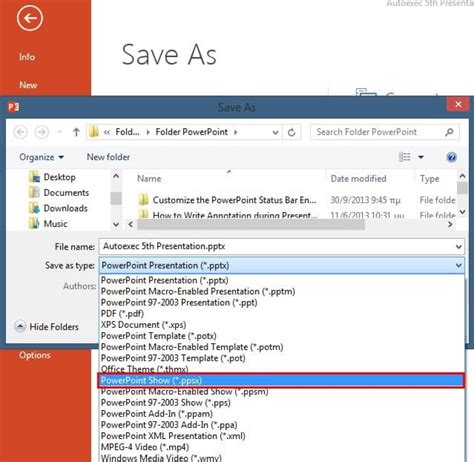Expand the address bar previous locations dropdown
Viewport: 474px width, 462px height.
pyautogui.click(x=275, y=132)
